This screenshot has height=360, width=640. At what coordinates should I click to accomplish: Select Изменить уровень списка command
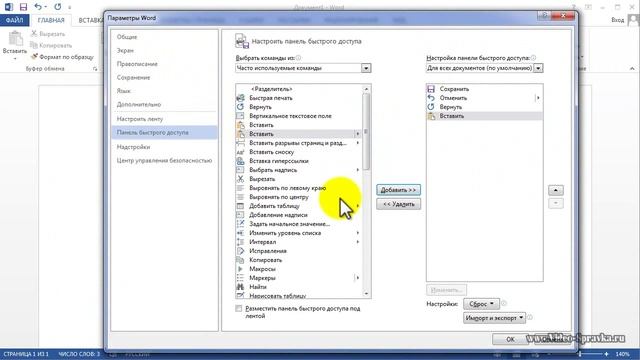298,233
